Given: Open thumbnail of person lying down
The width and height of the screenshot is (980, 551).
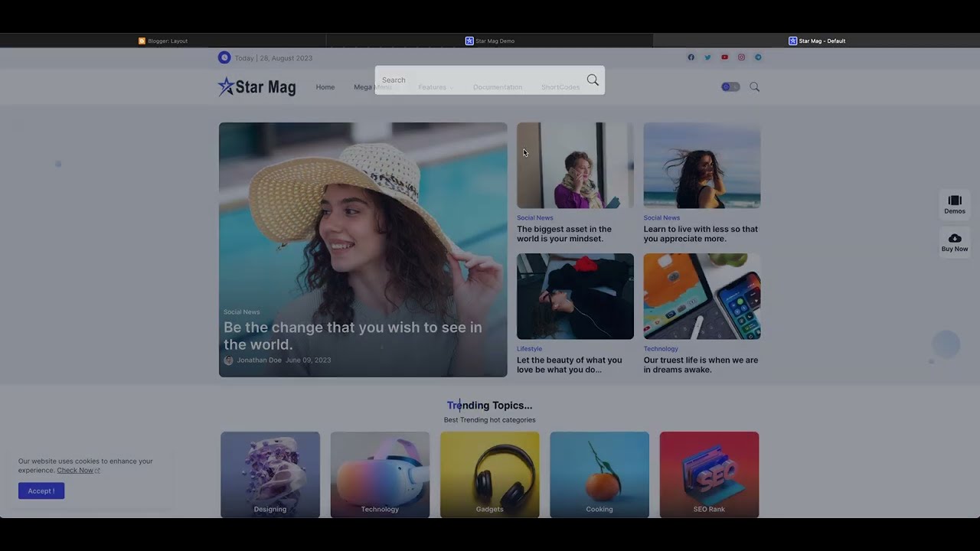Looking at the screenshot, I should [575, 296].
